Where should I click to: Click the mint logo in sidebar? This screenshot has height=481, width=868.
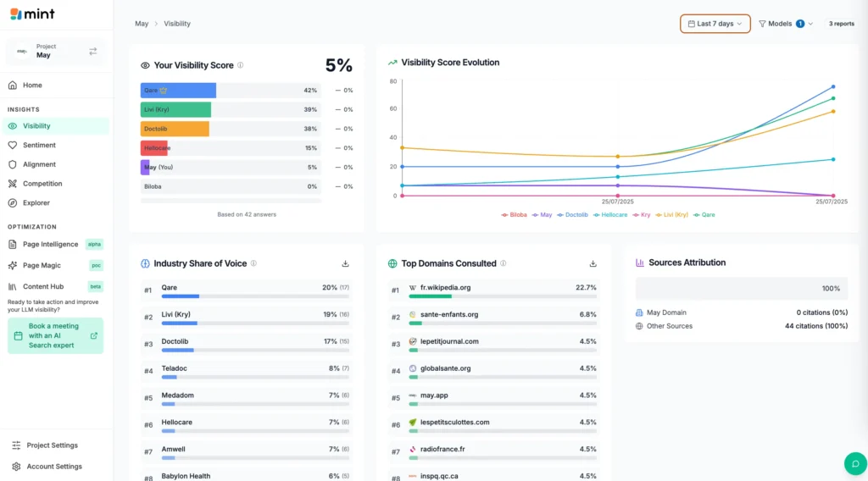31,14
